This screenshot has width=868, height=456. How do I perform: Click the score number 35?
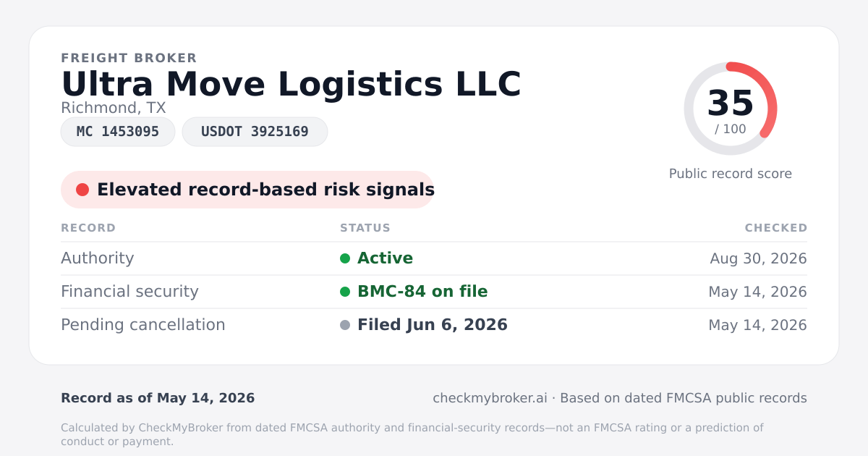pyautogui.click(x=731, y=103)
